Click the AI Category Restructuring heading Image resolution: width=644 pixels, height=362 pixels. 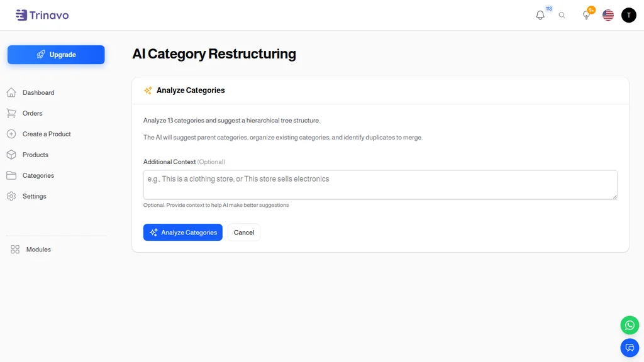point(214,54)
